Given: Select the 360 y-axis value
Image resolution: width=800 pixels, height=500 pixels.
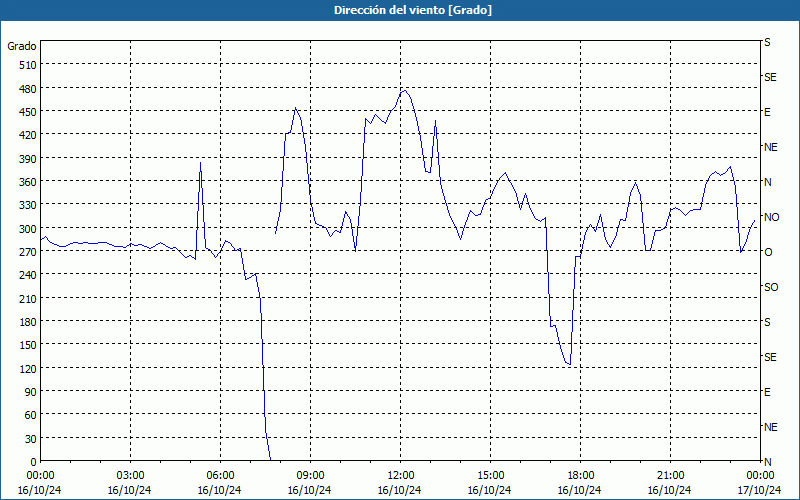Looking at the screenshot, I should (x=28, y=182).
